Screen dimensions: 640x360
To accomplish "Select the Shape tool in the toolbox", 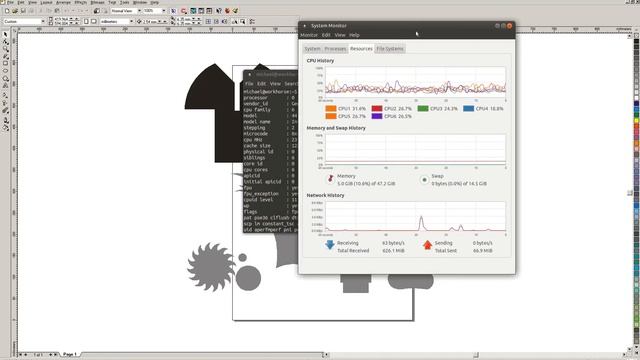I will 6,42.
